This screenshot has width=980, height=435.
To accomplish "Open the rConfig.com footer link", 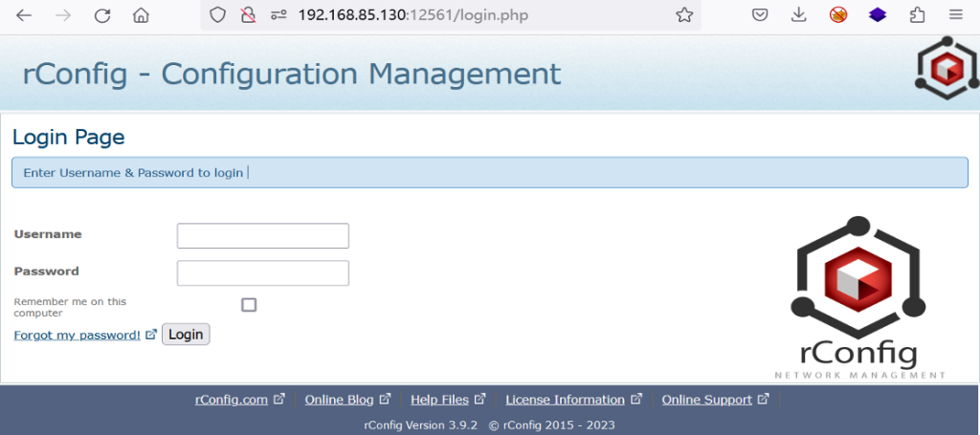I will 232,400.
